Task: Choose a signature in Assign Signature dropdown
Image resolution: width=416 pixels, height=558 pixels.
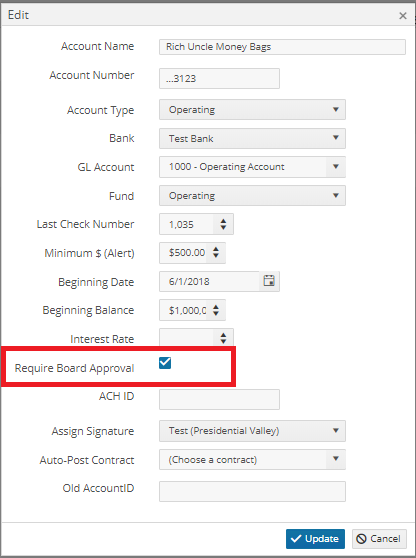Action: coord(252,431)
